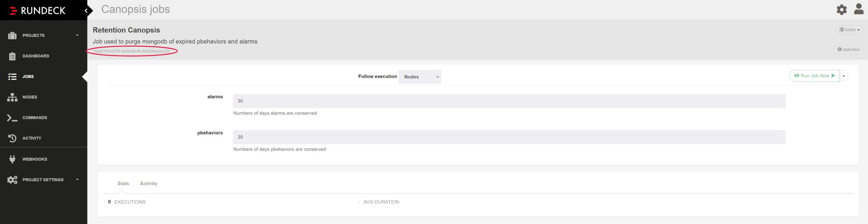Click the Run Job Now button
The width and height of the screenshot is (868, 224).
(x=815, y=76)
